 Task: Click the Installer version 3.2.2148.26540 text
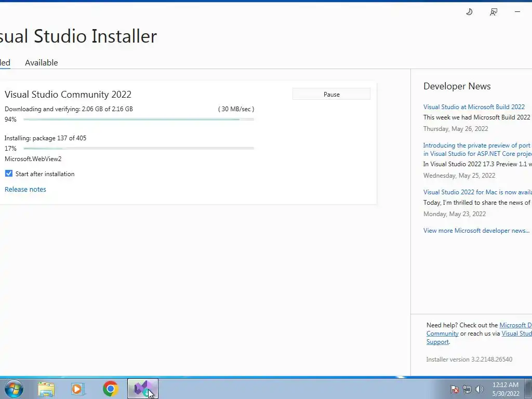(x=469, y=360)
